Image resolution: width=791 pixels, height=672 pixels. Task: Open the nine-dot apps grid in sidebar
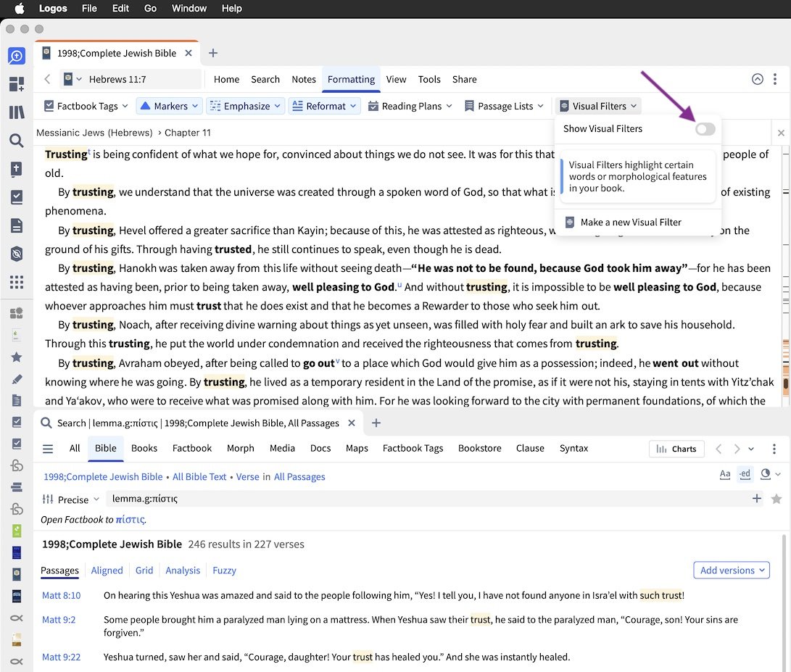tap(16, 282)
